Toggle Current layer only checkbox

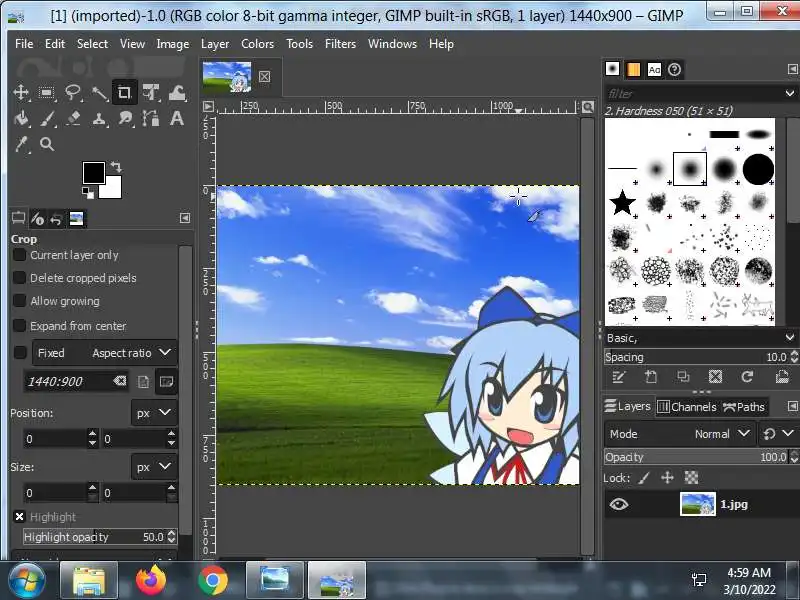point(19,255)
